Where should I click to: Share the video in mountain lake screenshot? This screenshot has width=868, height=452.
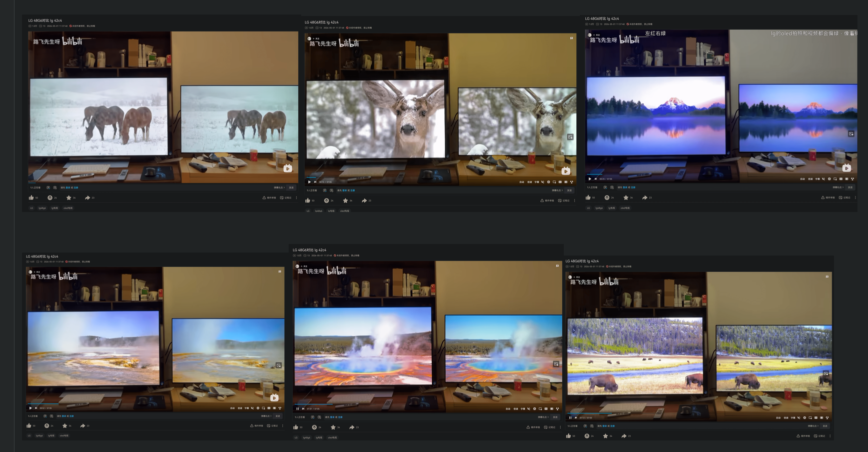(645, 197)
